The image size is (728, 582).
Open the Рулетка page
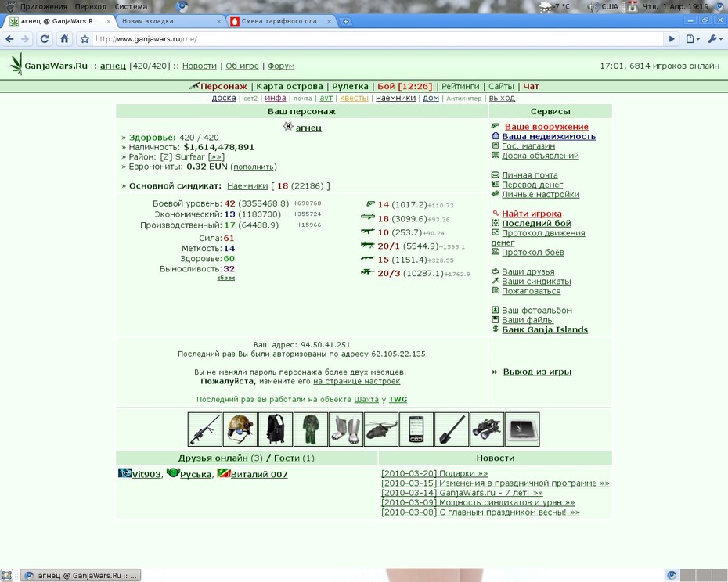coord(350,86)
